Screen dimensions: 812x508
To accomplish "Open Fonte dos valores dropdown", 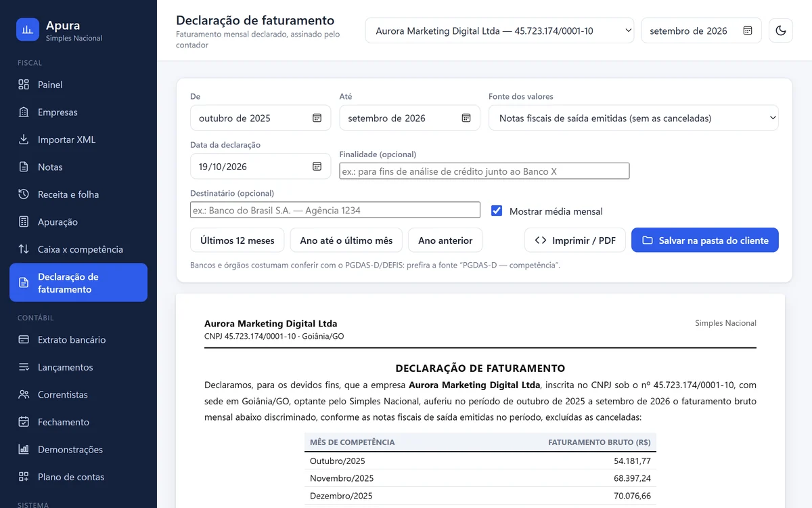I will (633, 118).
